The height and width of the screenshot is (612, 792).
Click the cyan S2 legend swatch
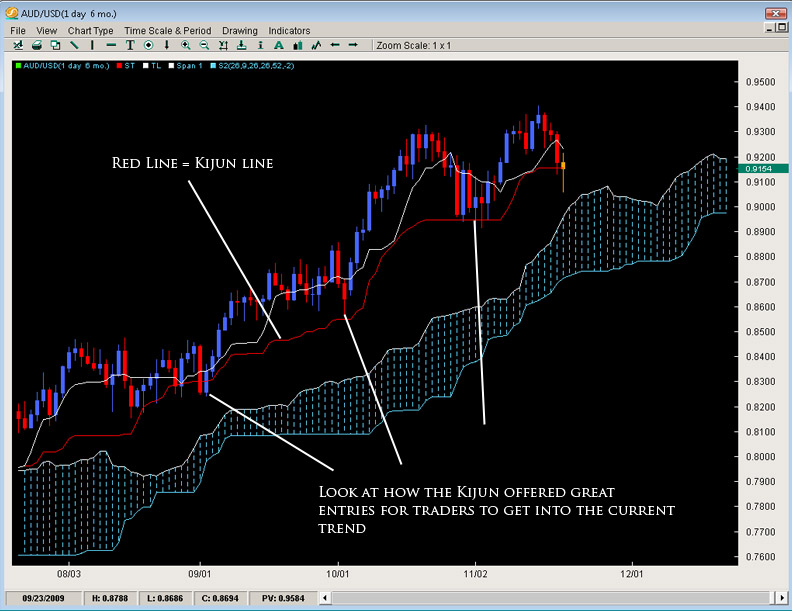click(x=213, y=66)
